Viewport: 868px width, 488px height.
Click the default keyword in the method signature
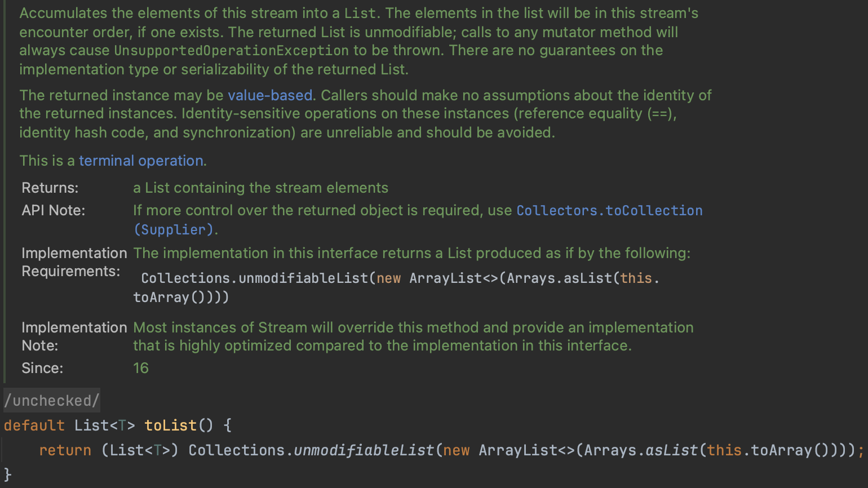coord(33,425)
